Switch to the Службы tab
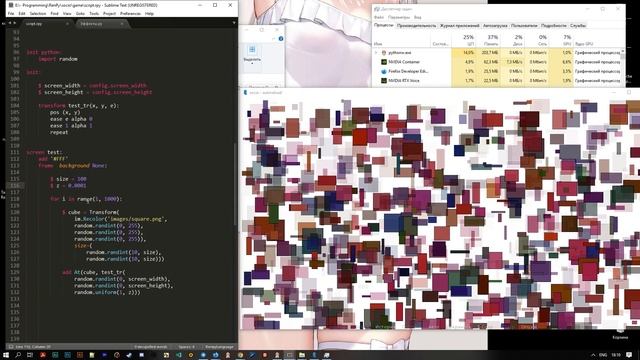Screen dimensions: 640x360 578,25
